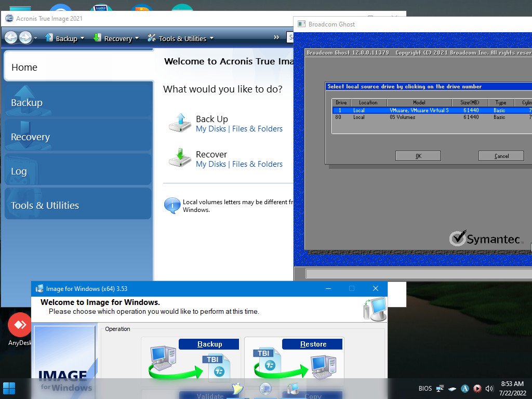This screenshot has height=399, width=532.
Task: Click the network icon in system tray
Action: coord(440,389)
